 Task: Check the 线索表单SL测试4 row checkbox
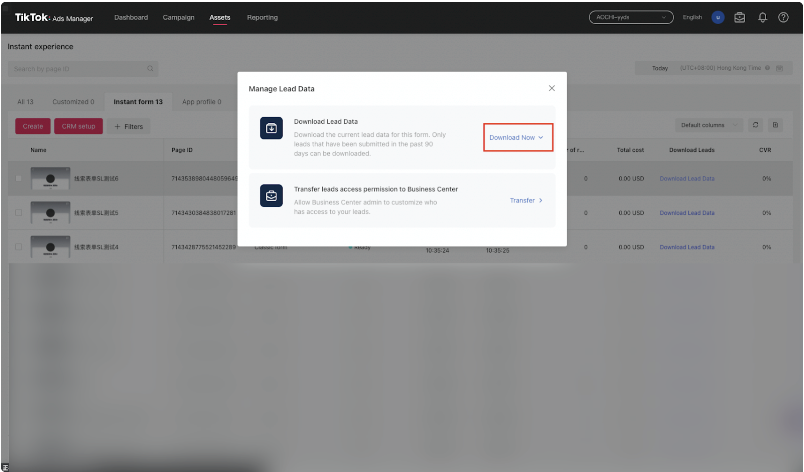click(18, 246)
